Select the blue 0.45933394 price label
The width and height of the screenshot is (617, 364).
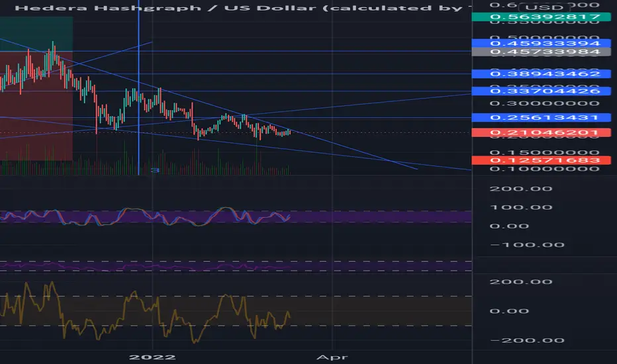click(x=541, y=43)
